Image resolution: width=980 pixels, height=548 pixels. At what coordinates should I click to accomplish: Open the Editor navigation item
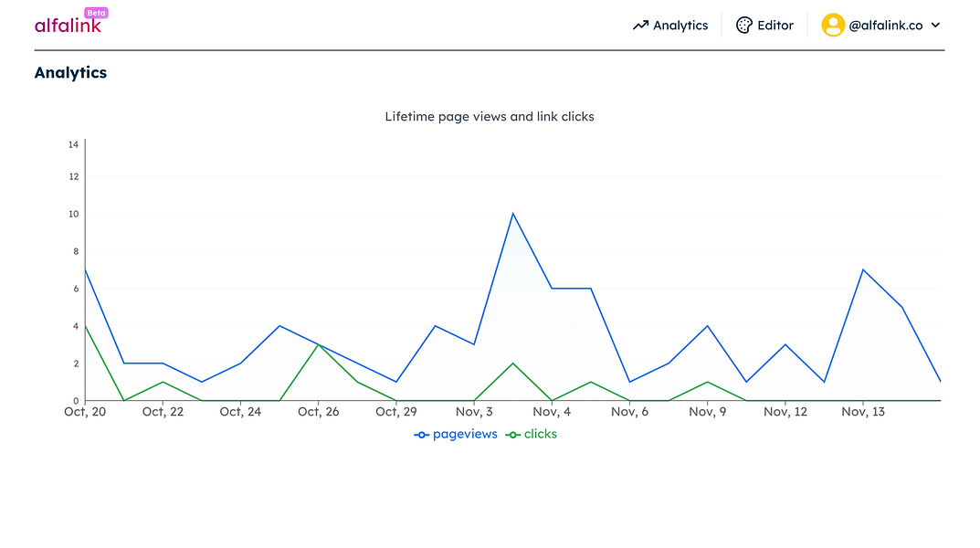764,25
